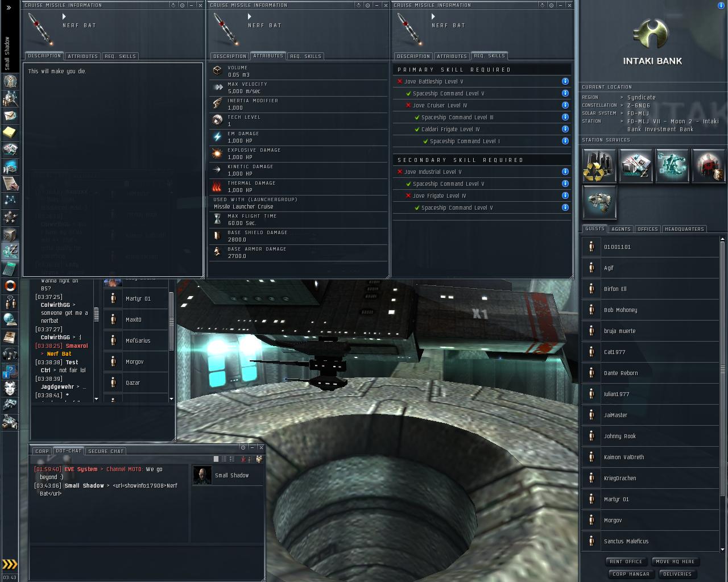Show info for Jove Battleship Level V

(565, 81)
